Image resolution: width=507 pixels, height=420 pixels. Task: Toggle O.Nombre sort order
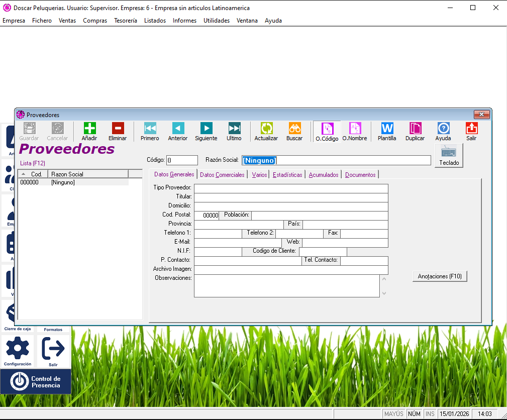point(355,129)
